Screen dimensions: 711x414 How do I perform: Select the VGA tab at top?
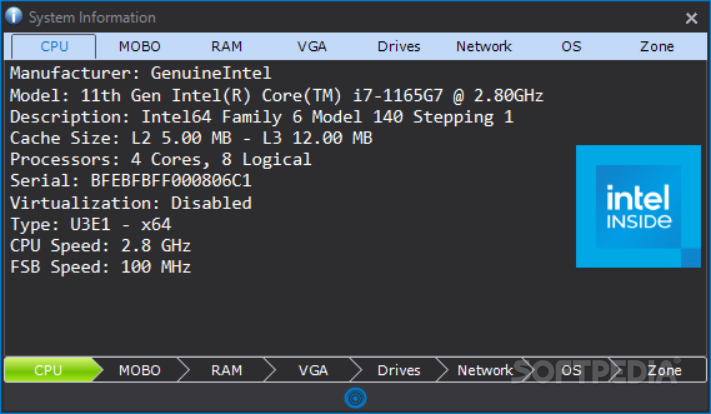point(312,46)
